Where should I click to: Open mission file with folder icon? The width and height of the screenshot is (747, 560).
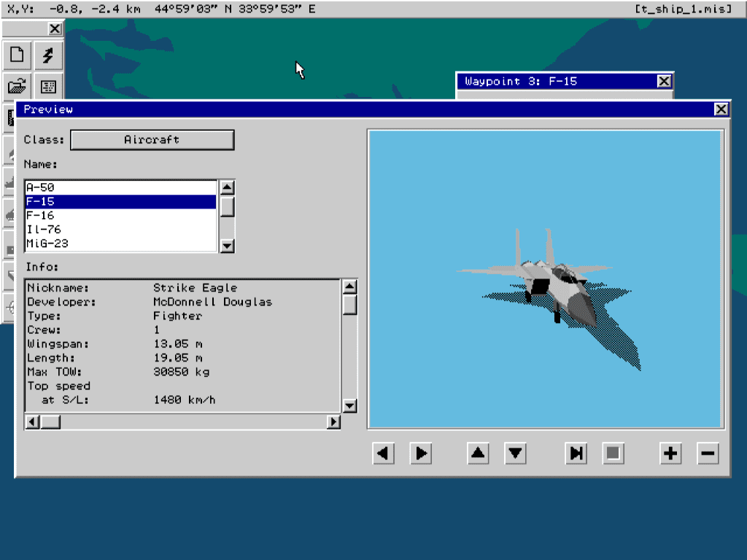pos(18,87)
